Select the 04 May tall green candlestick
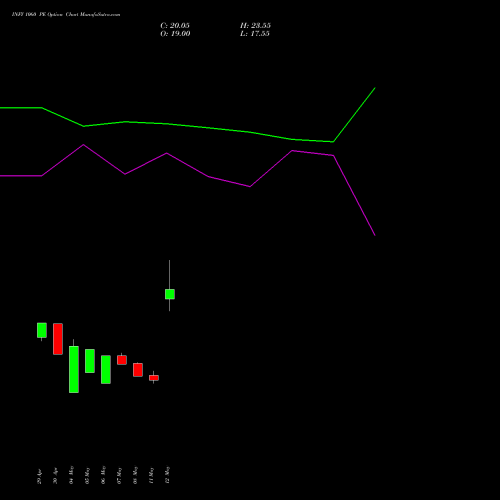 coord(74,369)
